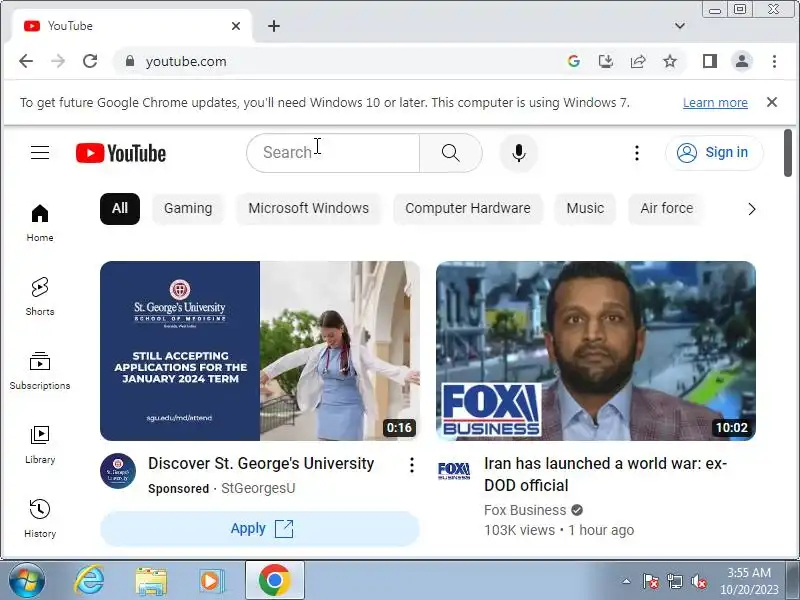
Task: Click Fox Business channel name
Action: (525, 510)
